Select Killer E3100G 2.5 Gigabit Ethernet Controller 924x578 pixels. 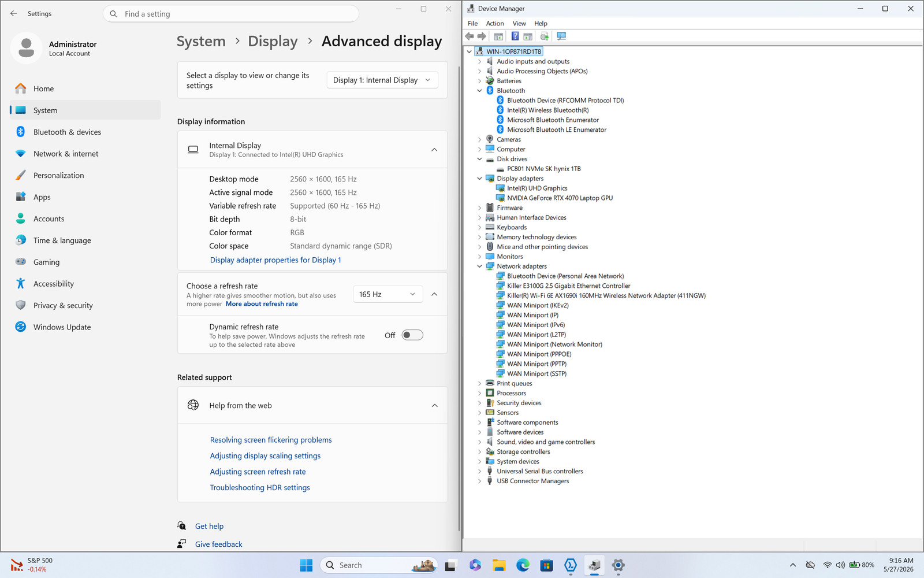coord(568,286)
